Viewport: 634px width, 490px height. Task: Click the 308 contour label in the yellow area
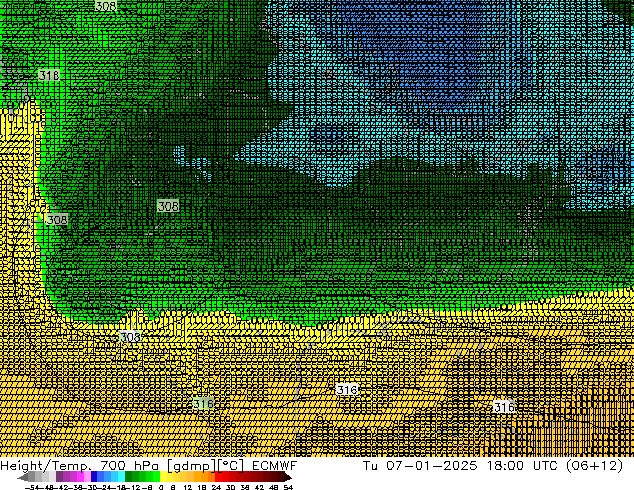pyautogui.click(x=131, y=337)
